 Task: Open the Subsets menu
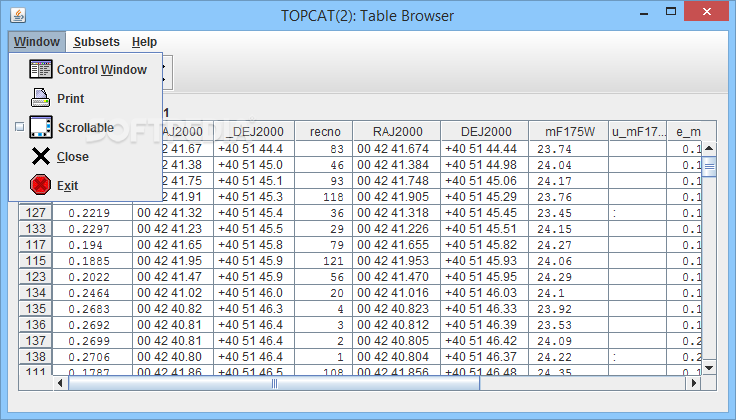coord(97,42)
